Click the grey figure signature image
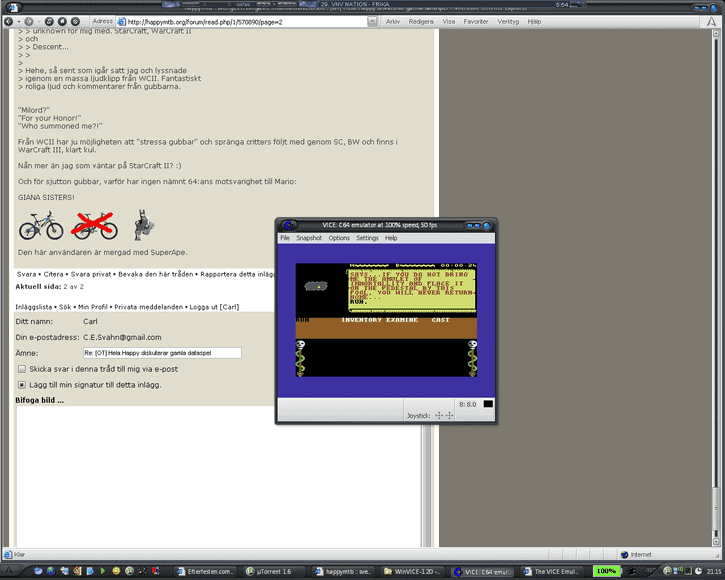This screenshot has height=580, width=725. click(x=144, y=225)
